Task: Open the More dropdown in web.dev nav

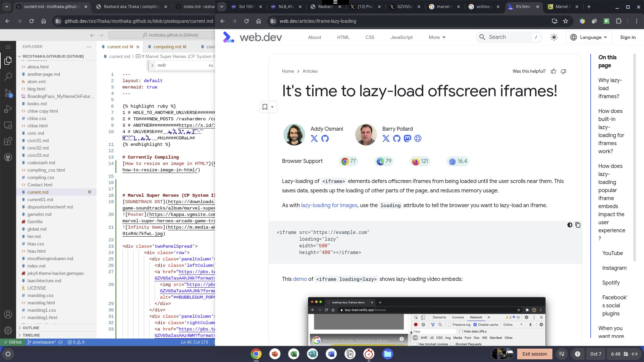Action: coord(437,37)
